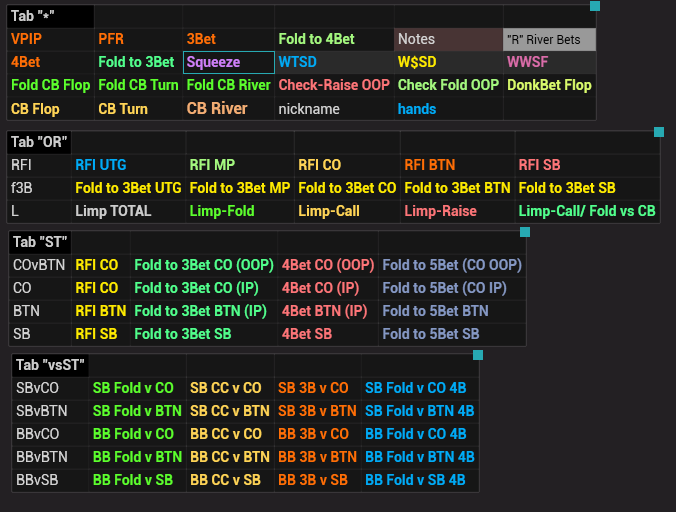Click teal square handle on Tab "*" panel

595,6
